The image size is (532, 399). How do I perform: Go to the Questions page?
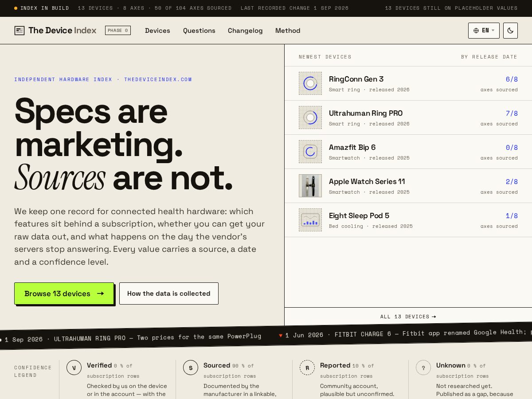[x=199, y=31]
